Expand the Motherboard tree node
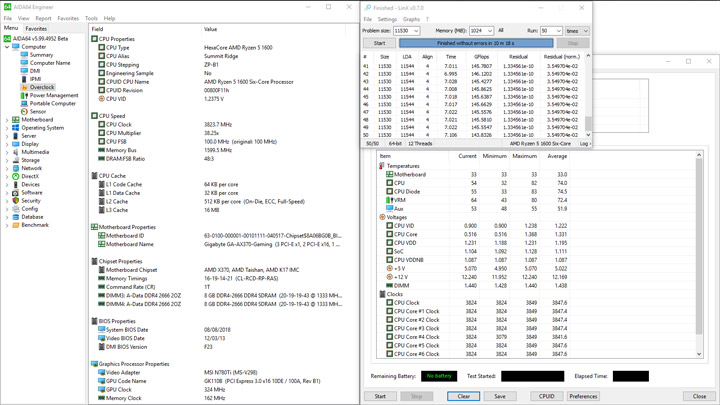Screen dimensions: 720x405 7,120
